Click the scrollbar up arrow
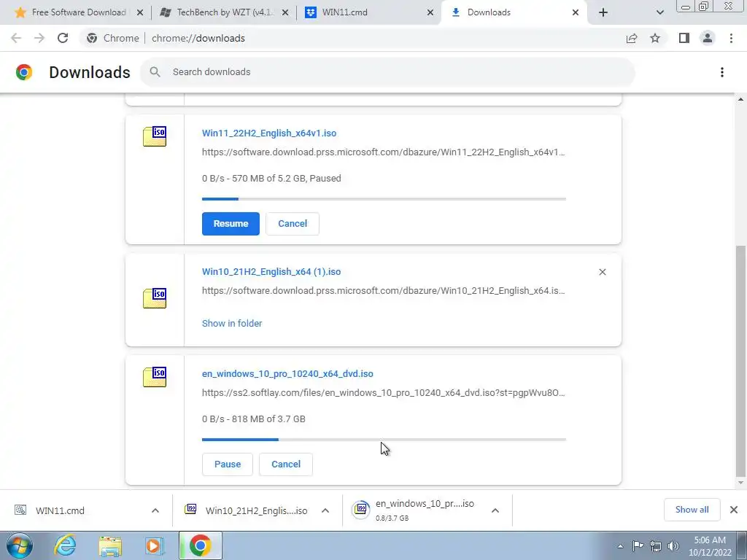Screen dimensions: 747x560 (x=740, y=99)
